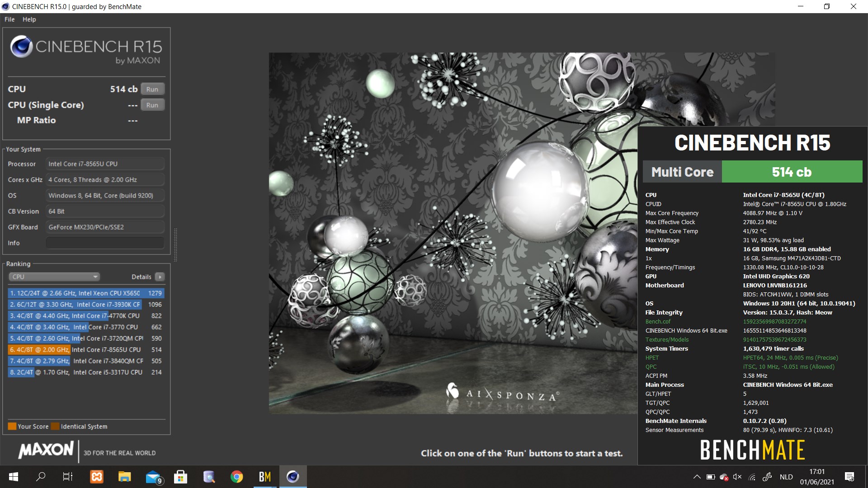Click the CB Version field 64 Bit
Screen dimensions: 868x488
click(105, 211)
